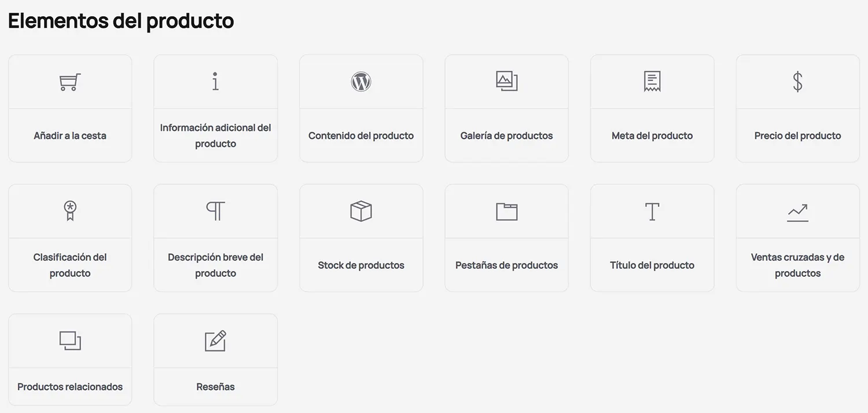Click the overlapping rectangles related icon

(70, 341)
